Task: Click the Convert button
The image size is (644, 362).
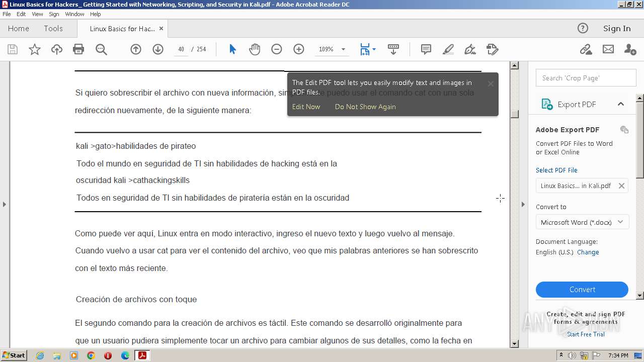Action: [x=582, y=290]
